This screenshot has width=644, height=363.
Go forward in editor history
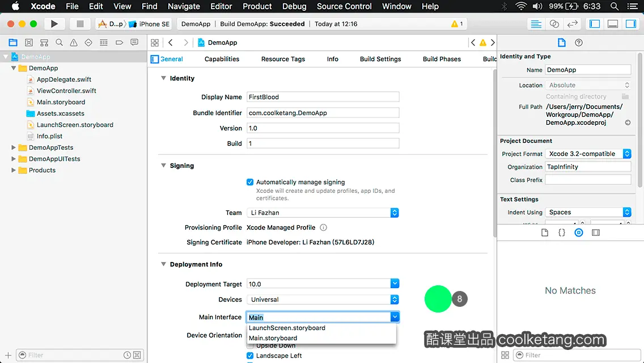click(x=185, y=43)
